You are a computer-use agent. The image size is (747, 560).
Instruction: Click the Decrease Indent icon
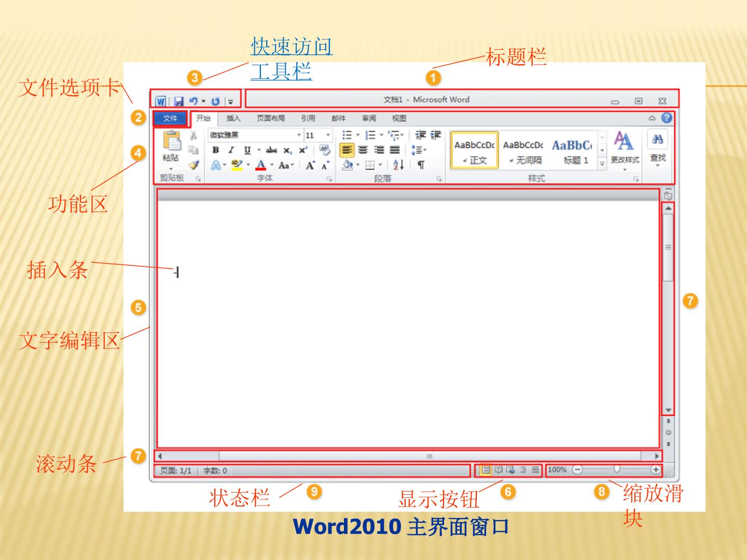tap(420, 135)
